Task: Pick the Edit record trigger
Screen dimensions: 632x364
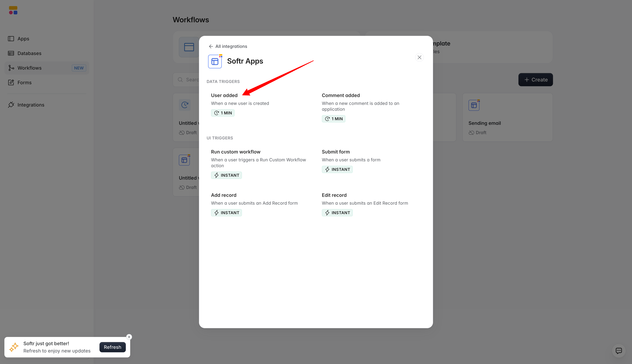Action: (334, 195)
